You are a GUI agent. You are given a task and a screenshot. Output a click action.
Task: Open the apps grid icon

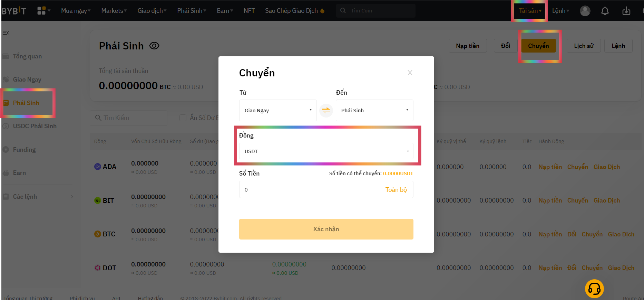pos(41,11)
